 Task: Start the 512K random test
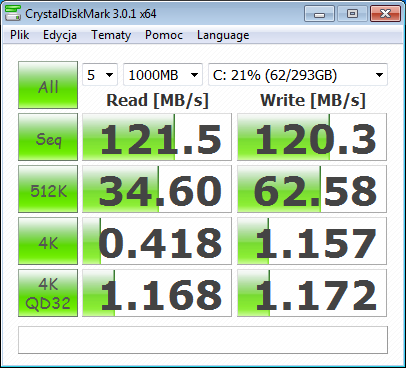click(48, 189)
